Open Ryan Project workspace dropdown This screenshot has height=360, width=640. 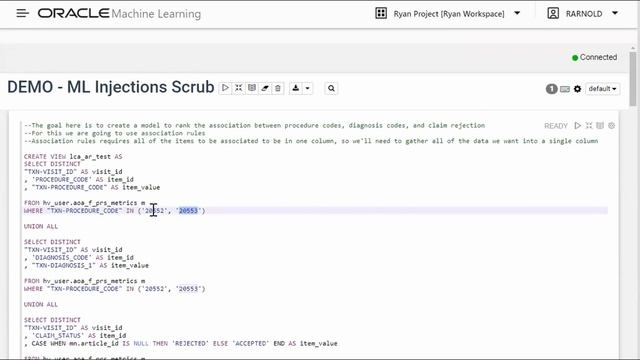coord(517,13)
